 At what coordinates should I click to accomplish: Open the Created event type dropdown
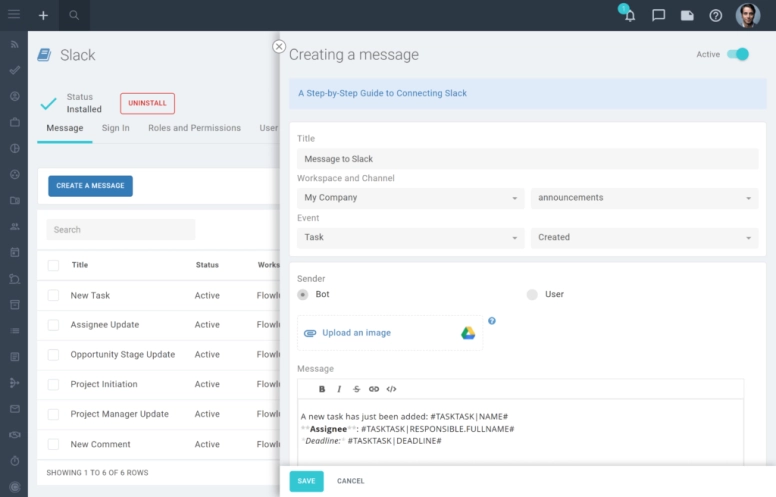point(644,238)
